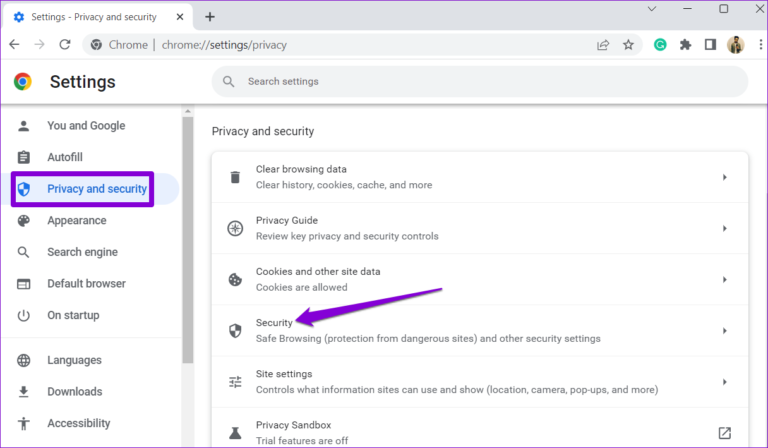Click the browser forward arrow
Viewport: 768px width, 448px height.
40,45
